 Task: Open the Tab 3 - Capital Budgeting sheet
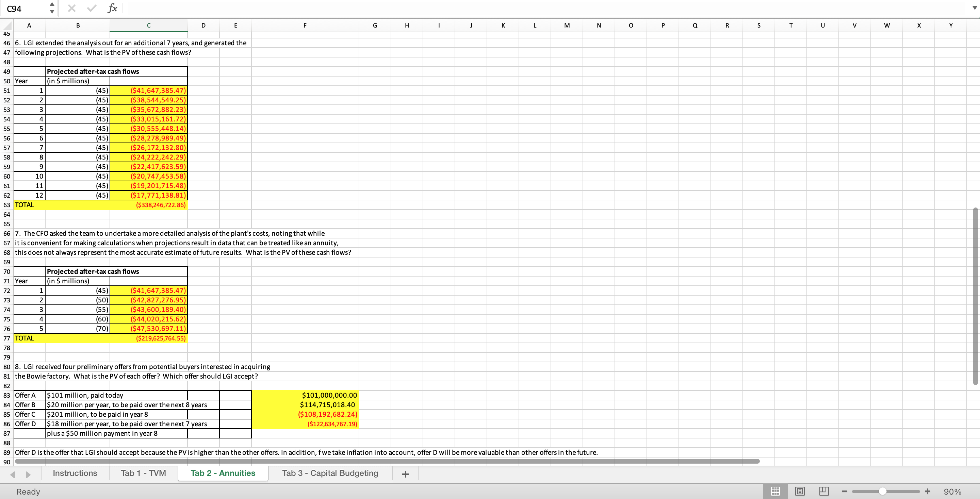(329, 473)
